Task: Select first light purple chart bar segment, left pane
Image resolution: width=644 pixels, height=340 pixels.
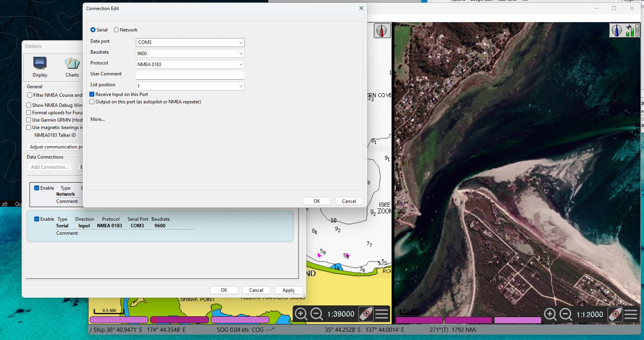Action: (119, 320)
